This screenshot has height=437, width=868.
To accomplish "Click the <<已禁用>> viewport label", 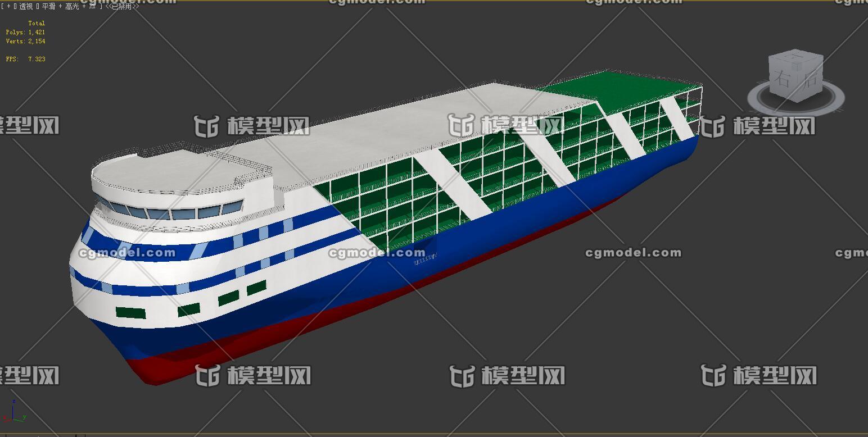I will (122, 6).
